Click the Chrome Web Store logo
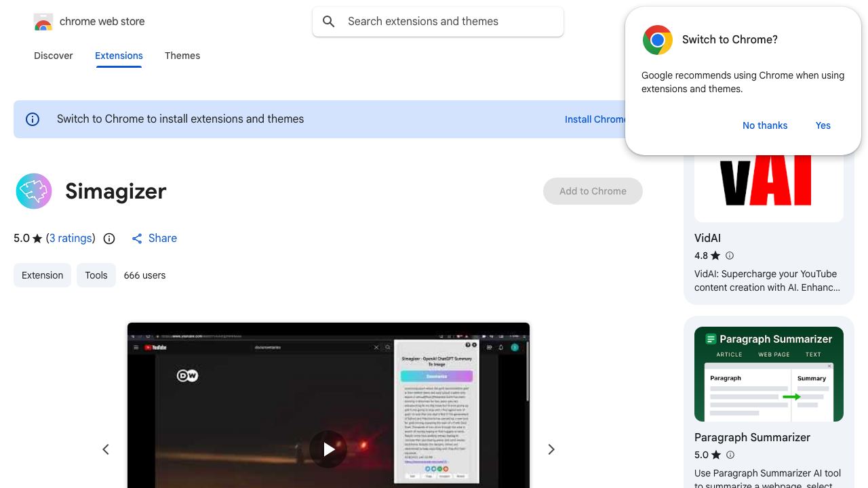Screen dimensions: 868x488 click(x=43, y=22)
